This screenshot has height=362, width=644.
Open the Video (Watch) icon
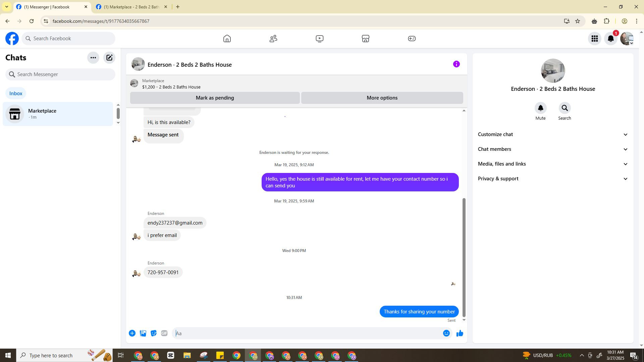(x=320, y=39)
